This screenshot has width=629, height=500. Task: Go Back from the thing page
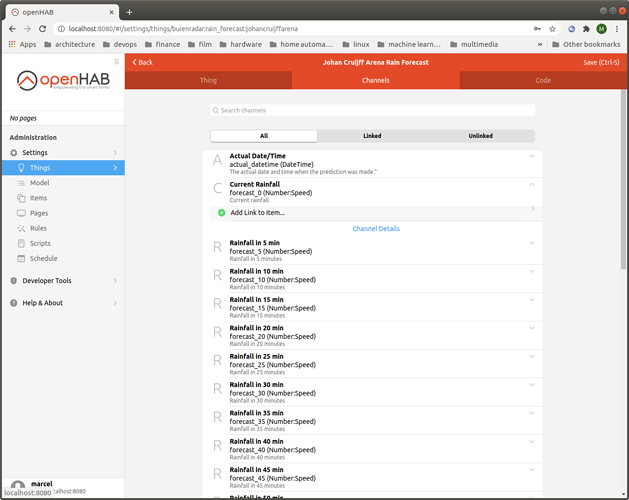[x=142, y=62]
